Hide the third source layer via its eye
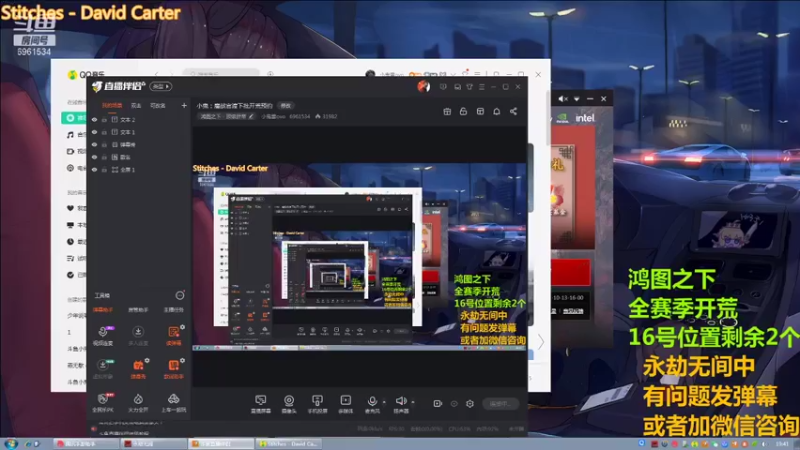Screen dimensions: 800x450 (94, 144)
